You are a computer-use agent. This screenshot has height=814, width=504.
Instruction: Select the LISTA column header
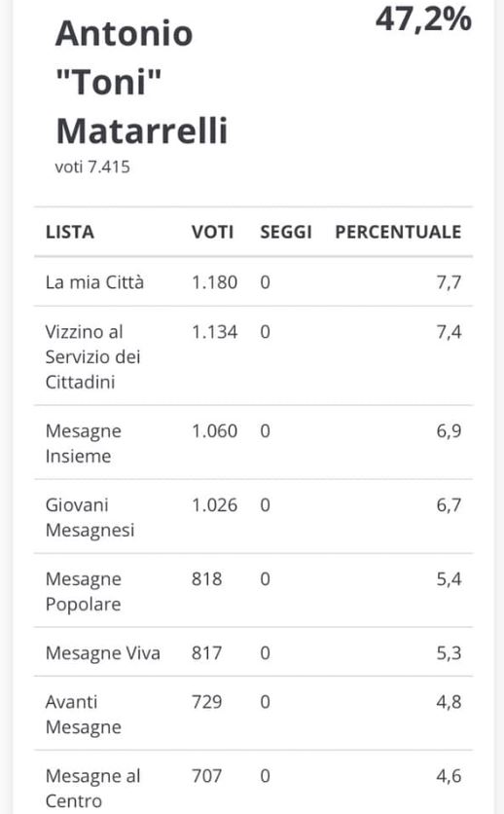click(x=70, y=232)
